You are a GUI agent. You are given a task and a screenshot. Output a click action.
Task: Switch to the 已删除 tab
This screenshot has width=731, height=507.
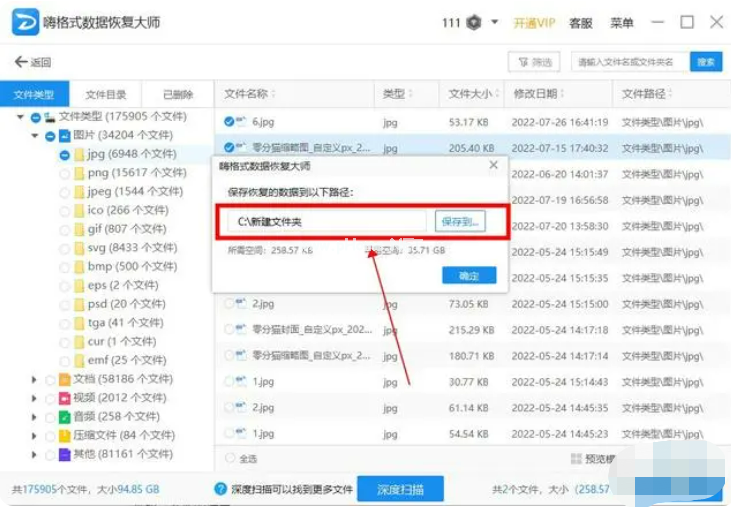[178, 95]
